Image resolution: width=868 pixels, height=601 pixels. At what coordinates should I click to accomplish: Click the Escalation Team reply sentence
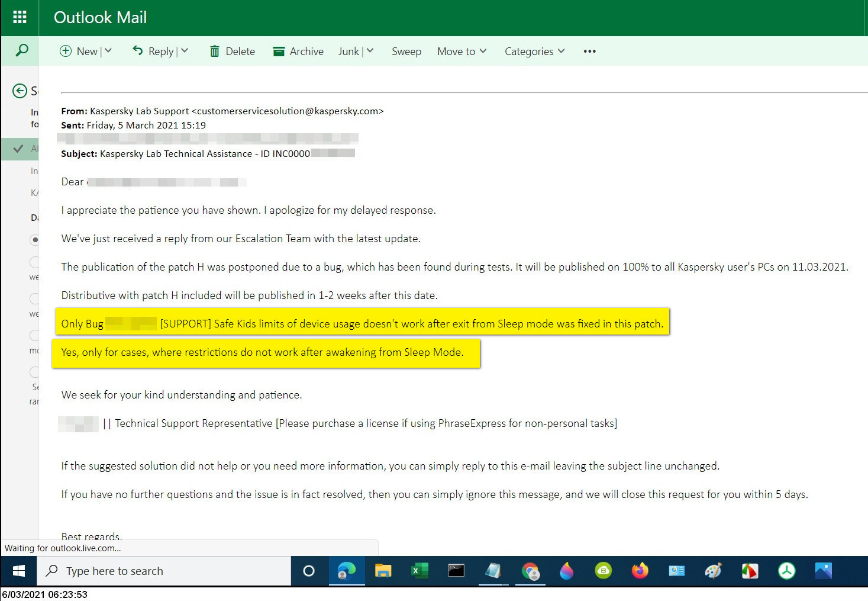(x=241, y=239)
